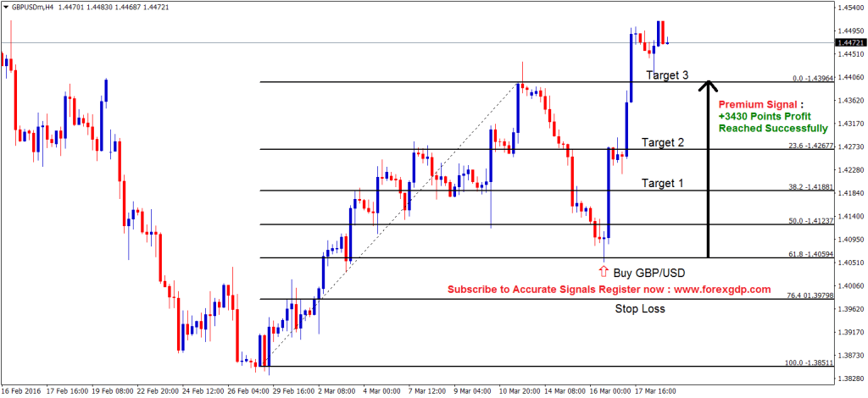
Task: Click the 16 Feb 2016 date label
Action: click(20, 391)
